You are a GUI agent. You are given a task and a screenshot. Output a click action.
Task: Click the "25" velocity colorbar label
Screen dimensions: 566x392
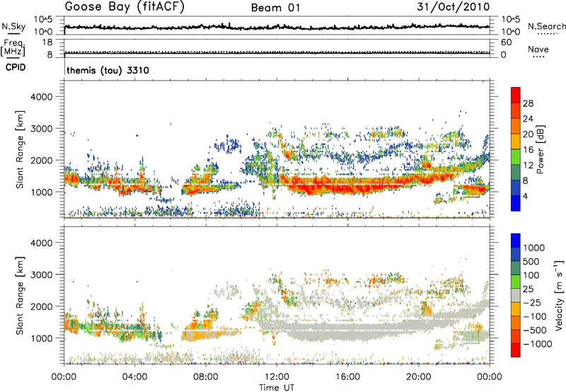[528, 289]
